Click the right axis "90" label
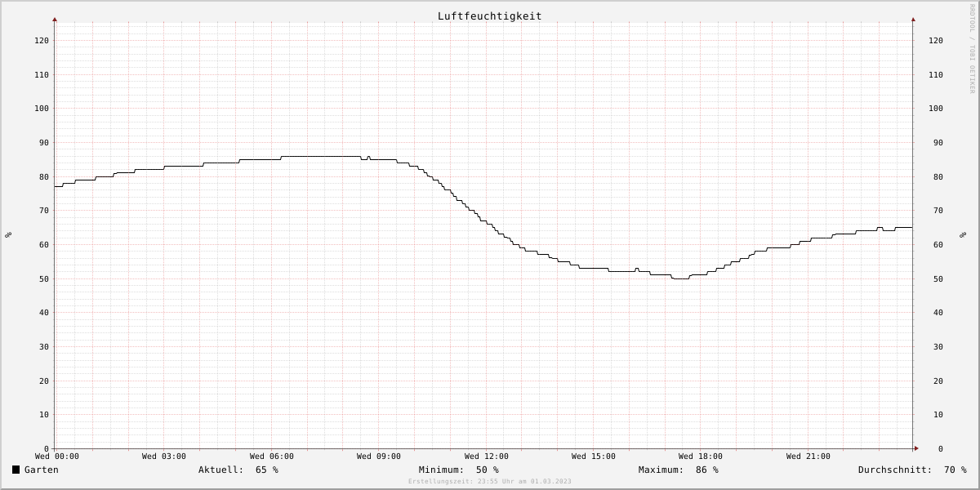The image size is (980, 490). click(938, 143)
